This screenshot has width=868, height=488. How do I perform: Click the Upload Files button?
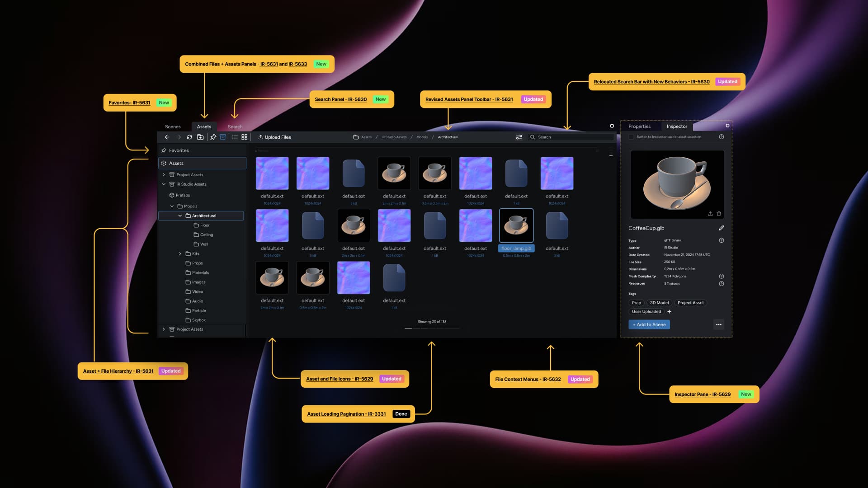click(x=274, y=137)
